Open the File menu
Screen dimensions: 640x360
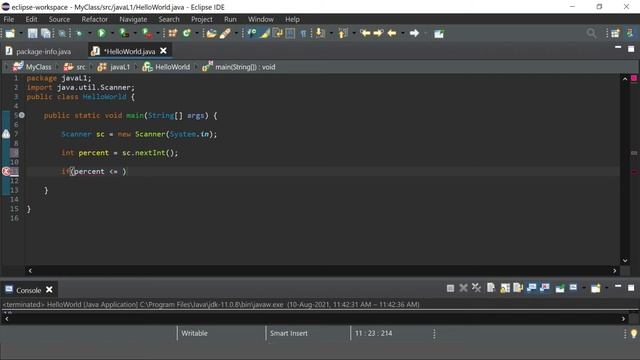tap(9, 19)
